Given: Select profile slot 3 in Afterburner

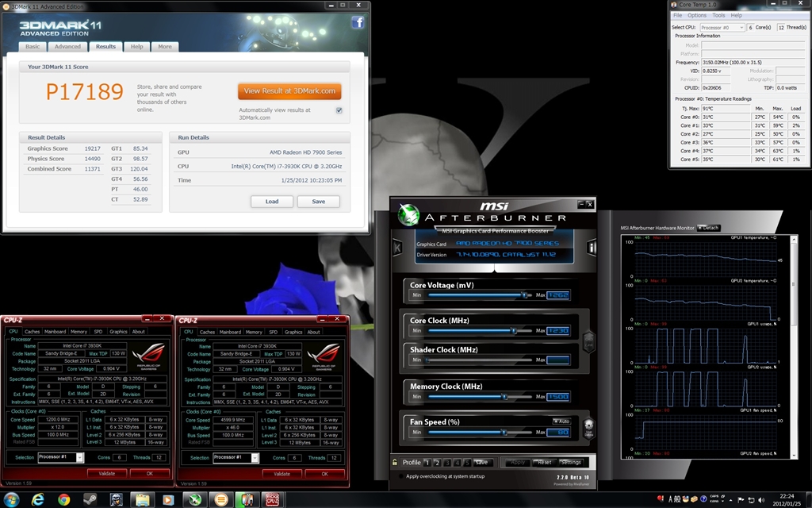Looking at the screenshot, I should click(447, 463).
